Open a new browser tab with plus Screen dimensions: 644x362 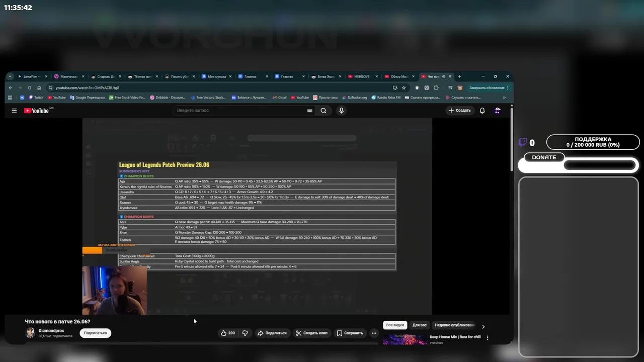[x=459, y=76]
